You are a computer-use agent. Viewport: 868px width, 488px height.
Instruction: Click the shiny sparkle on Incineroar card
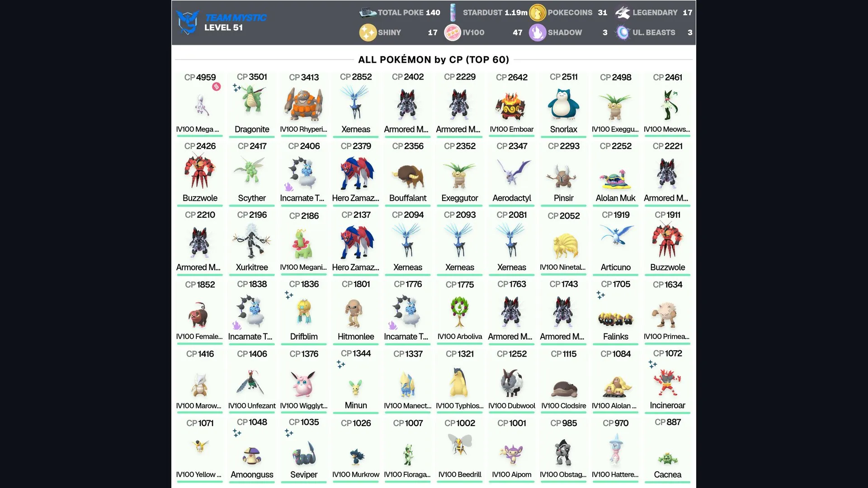[x=653, y=364]
